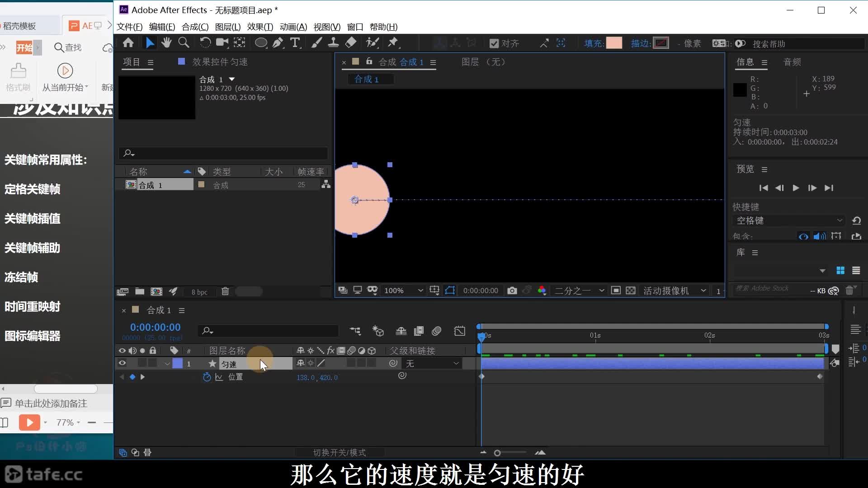The height and width of the screenshot is (488, 868).
Task: Click the 从当前开始 button in background window
Action: coord(65,77)
